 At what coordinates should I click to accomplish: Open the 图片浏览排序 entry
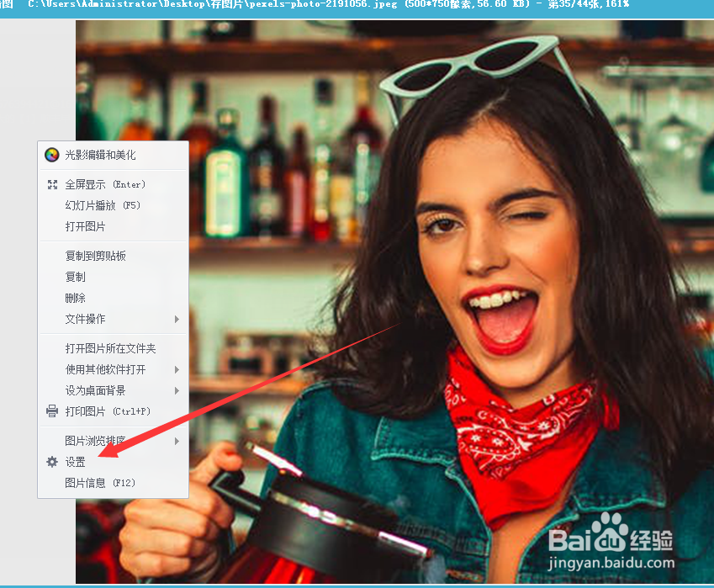point(113,441)
